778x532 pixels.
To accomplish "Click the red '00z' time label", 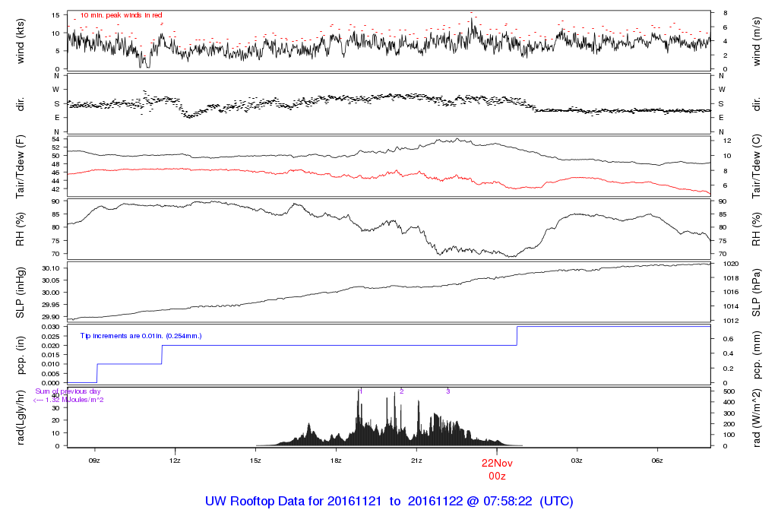I will [x=497, y=477].
